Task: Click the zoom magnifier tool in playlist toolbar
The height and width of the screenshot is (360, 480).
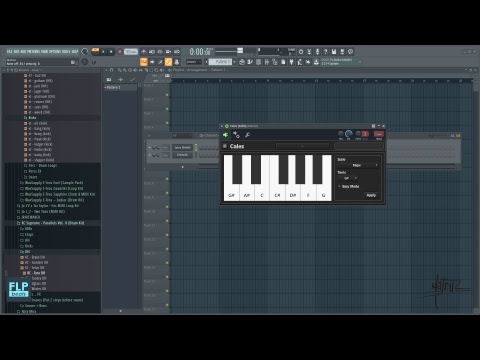Action: coord(156,70)
